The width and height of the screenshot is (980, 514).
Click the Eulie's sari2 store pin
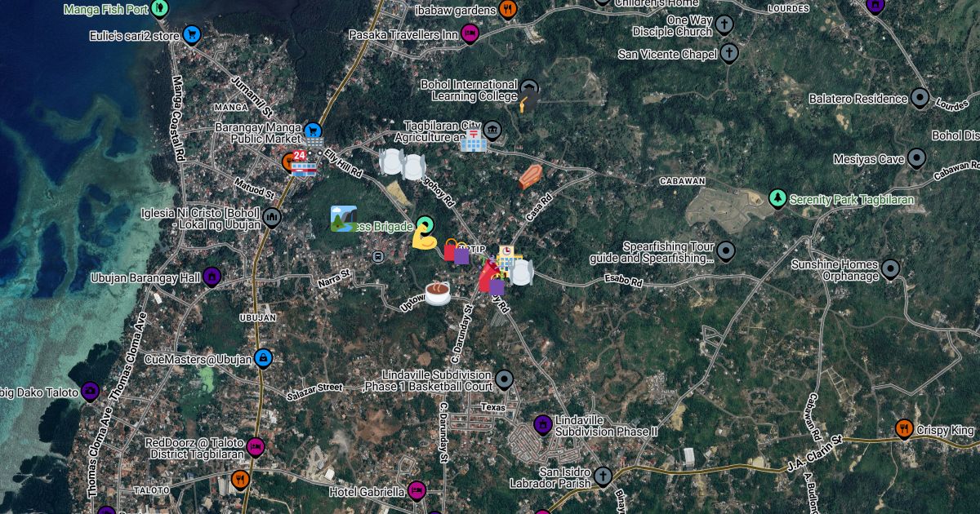coord(192,35)
